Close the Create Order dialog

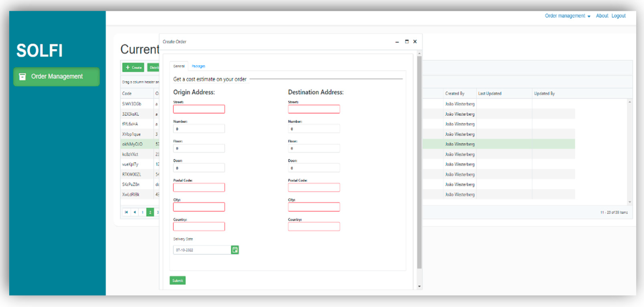(415, 42)
